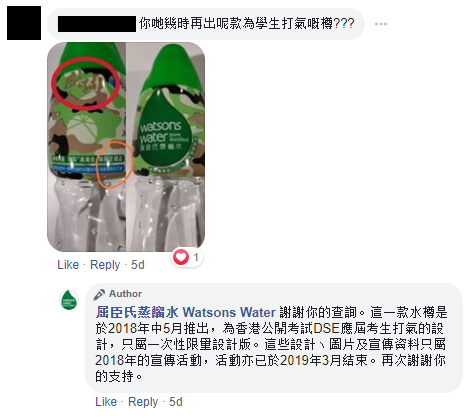Click the watsons water logo on bottle photo
The height and width of the screenshot is (420, 473).
tap(163, 133)
